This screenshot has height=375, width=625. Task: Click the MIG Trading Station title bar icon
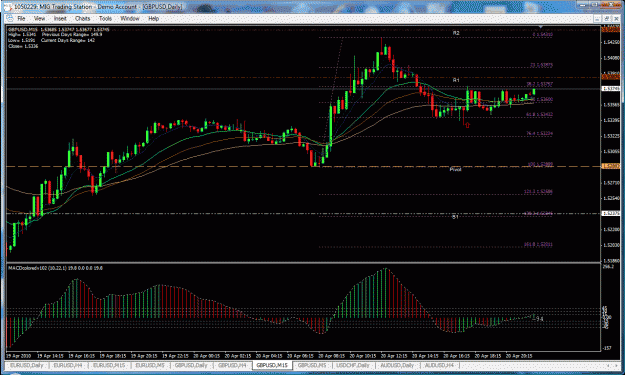pyautogui.click(x=8, y=7)
